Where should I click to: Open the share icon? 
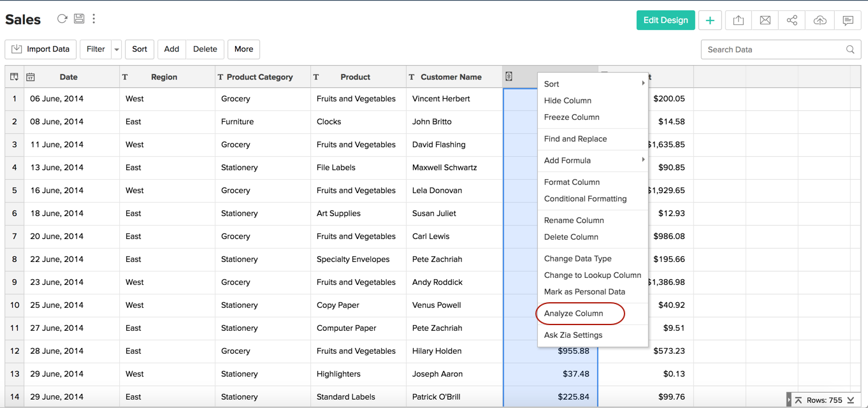pos(792,20)
